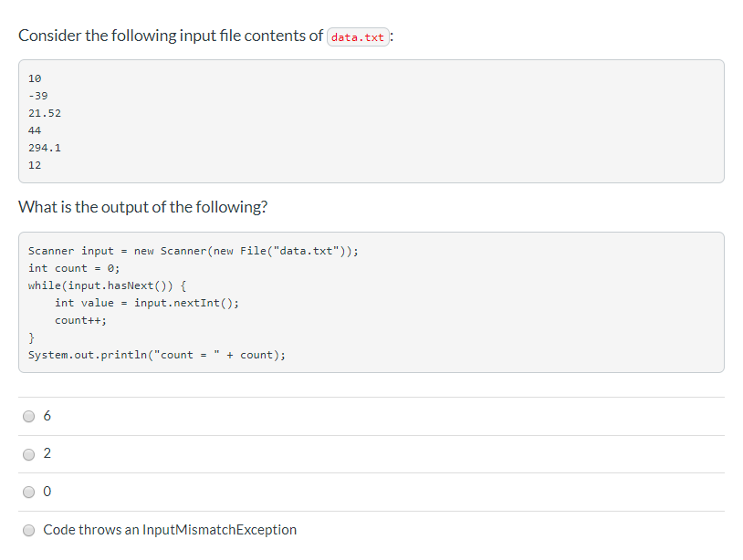The image size is (743, 560).
Task: Click the 294.1 line in file contents
Action: (45, 148)
